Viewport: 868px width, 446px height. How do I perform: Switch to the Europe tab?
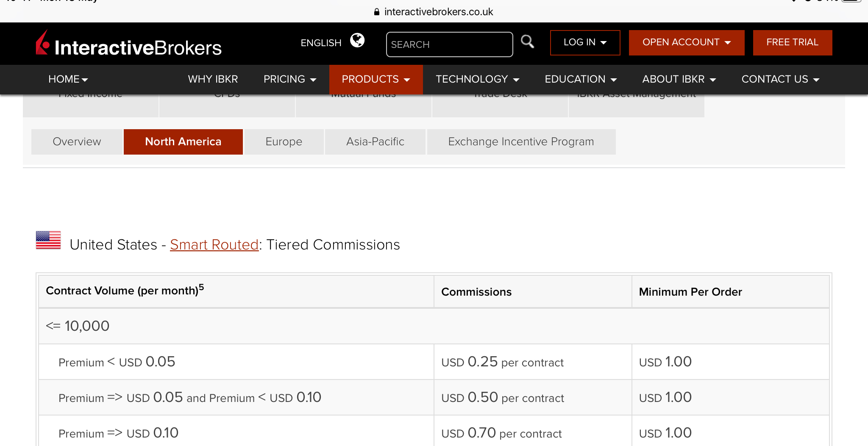click(284, 141)
